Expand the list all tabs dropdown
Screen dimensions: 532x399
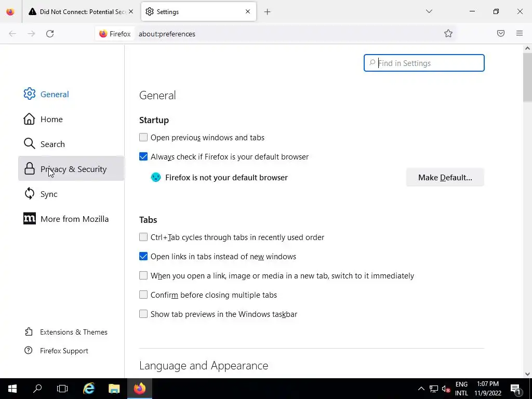[429, 11]
